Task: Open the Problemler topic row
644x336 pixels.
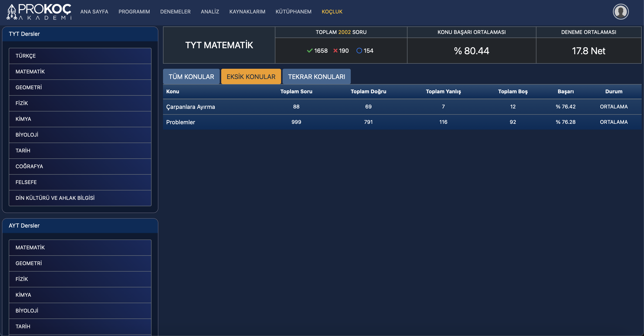Action: (x=180, y=122)
